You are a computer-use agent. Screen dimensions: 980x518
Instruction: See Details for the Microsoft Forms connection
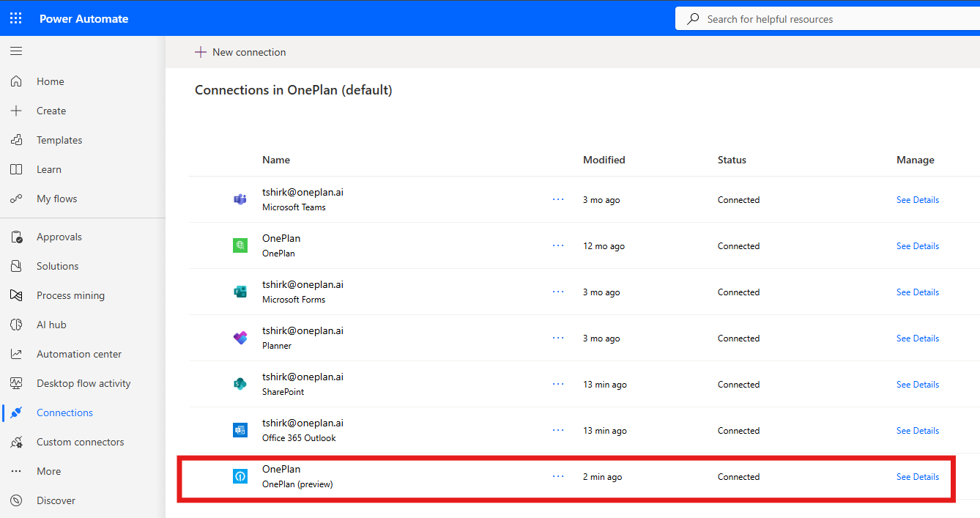point(917,292)
